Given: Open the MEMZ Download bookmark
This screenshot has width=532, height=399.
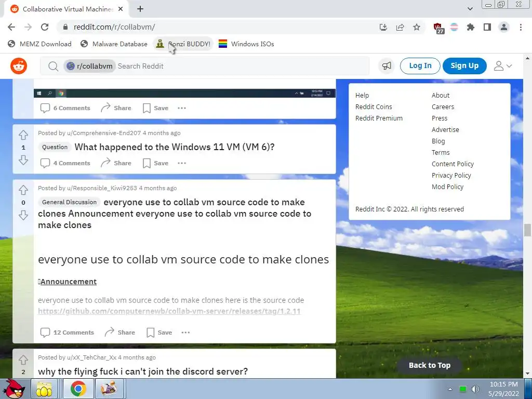Looking at the screenshot, I should tap(39, 44).
